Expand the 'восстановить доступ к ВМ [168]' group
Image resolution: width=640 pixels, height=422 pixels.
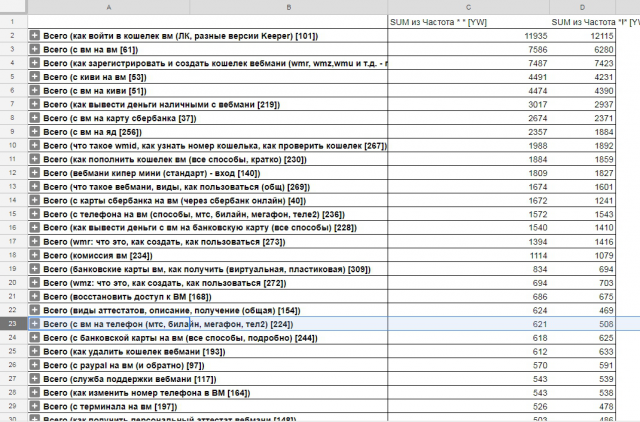(x=35, y=296)
